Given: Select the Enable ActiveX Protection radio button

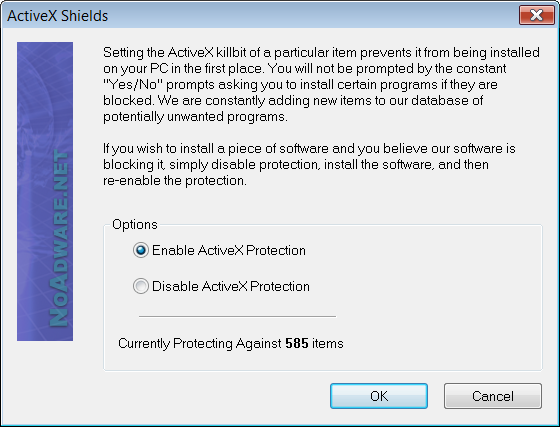Looking at the screenshot, I should (141, 250).
